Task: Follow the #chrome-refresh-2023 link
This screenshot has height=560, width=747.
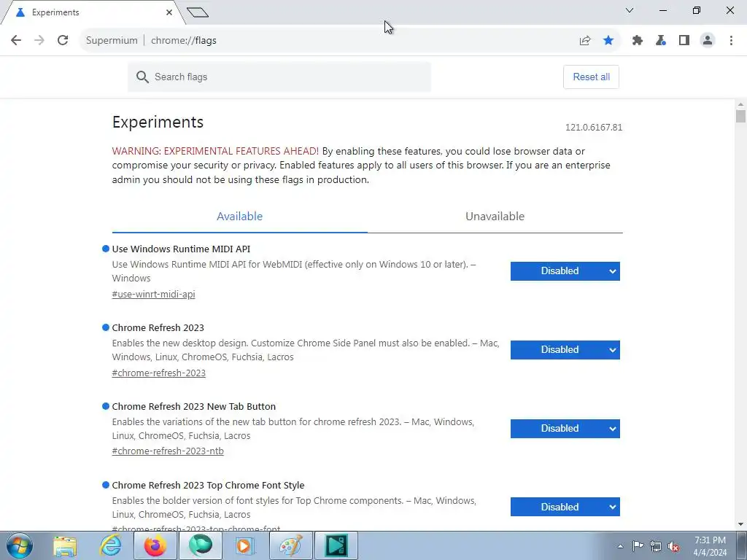Action: coord(158,373)
